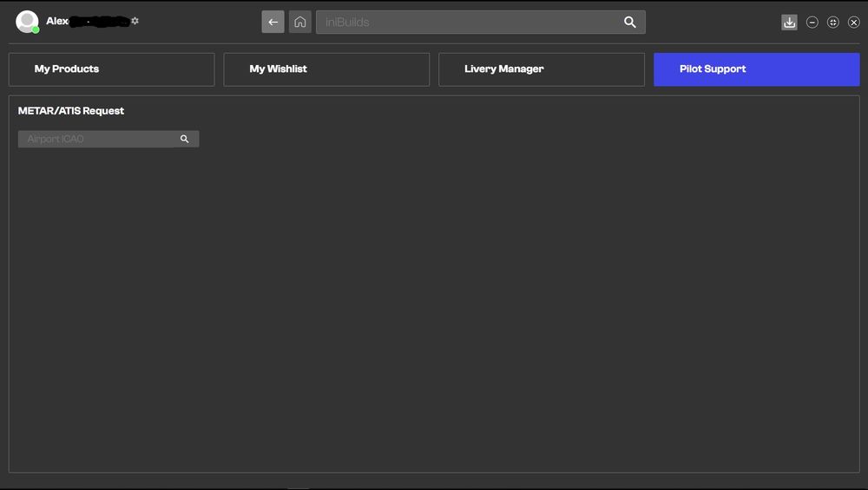This screenshot has width=868, height=490.
Task: Switch to the My Wishlist tab
Action: pos(326,69)
